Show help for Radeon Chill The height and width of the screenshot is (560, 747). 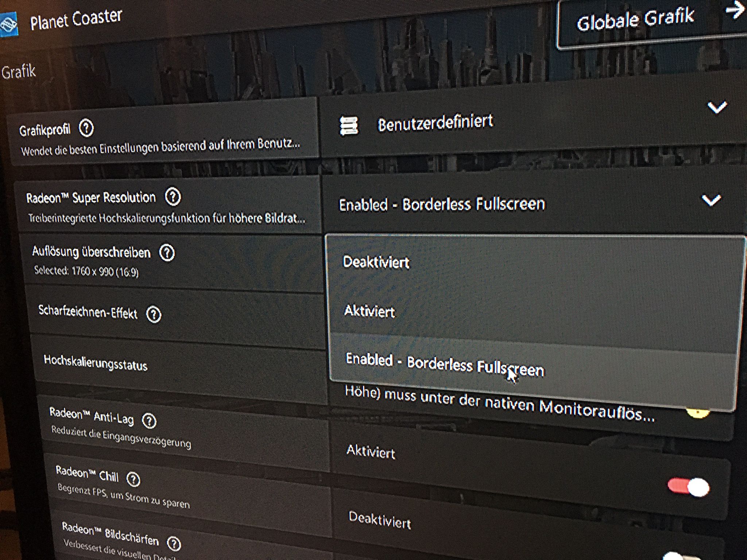tap(133, 479)
